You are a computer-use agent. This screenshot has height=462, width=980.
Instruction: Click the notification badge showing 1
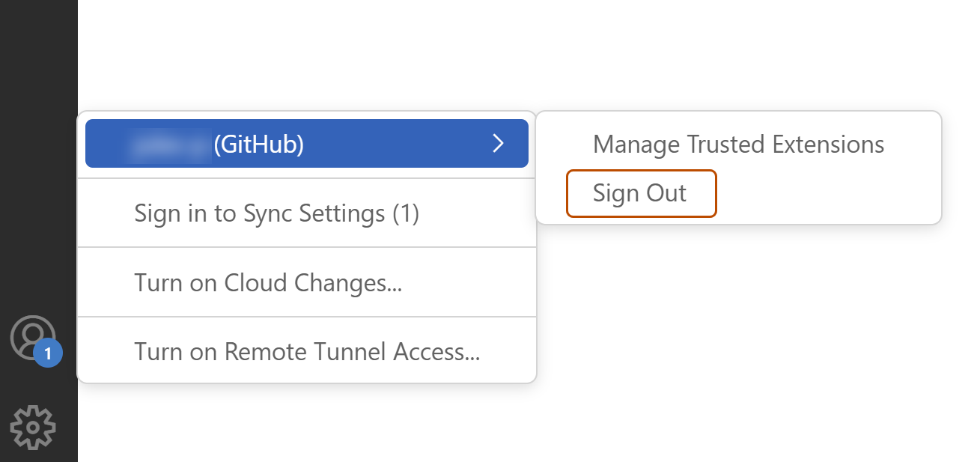pos(47,354)
